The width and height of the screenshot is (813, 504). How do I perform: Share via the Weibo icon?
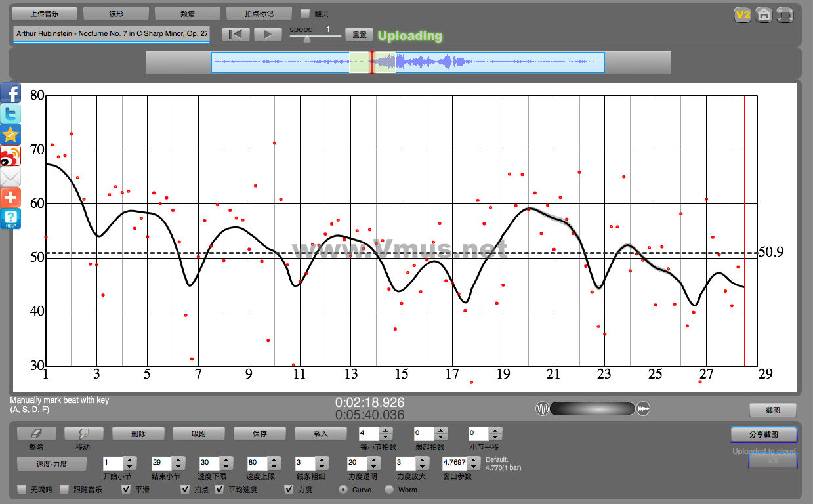point(10,156)
